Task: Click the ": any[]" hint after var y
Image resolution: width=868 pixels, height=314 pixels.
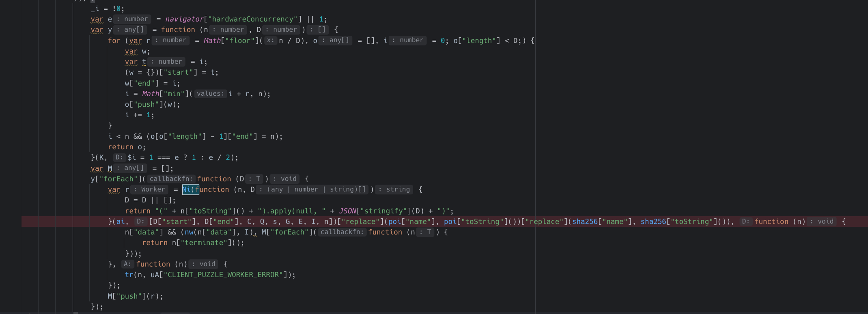Action: pyautogui.click(x=130, y=30)
